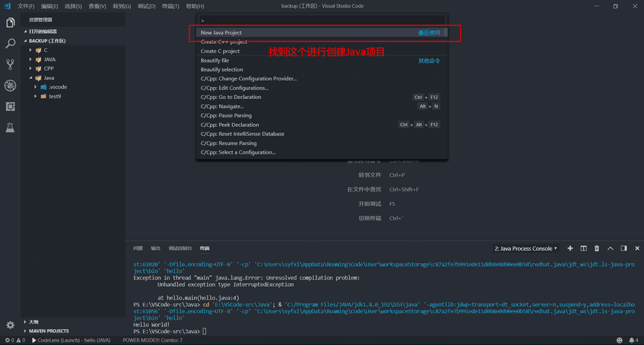Click the Manage gear icon
The width and height of the screenshot is (644, 345).
(x=10, y=325)
